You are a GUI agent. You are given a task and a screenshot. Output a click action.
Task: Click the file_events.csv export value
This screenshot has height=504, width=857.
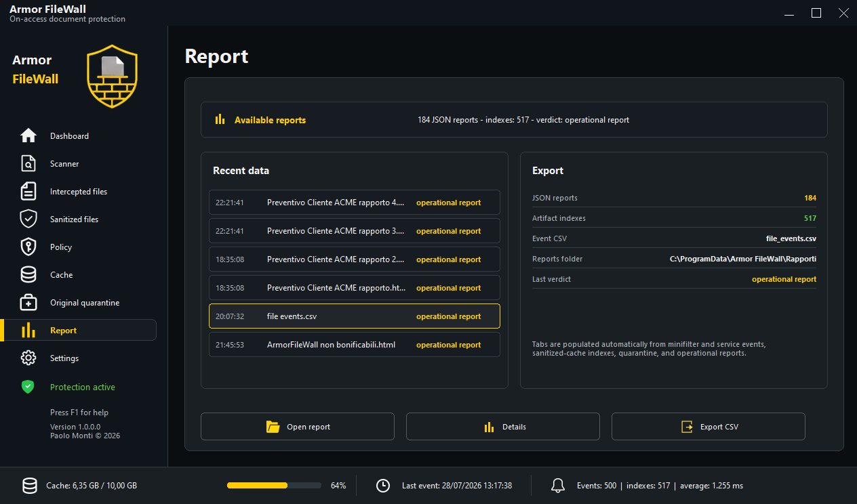(x=791, y=238)
